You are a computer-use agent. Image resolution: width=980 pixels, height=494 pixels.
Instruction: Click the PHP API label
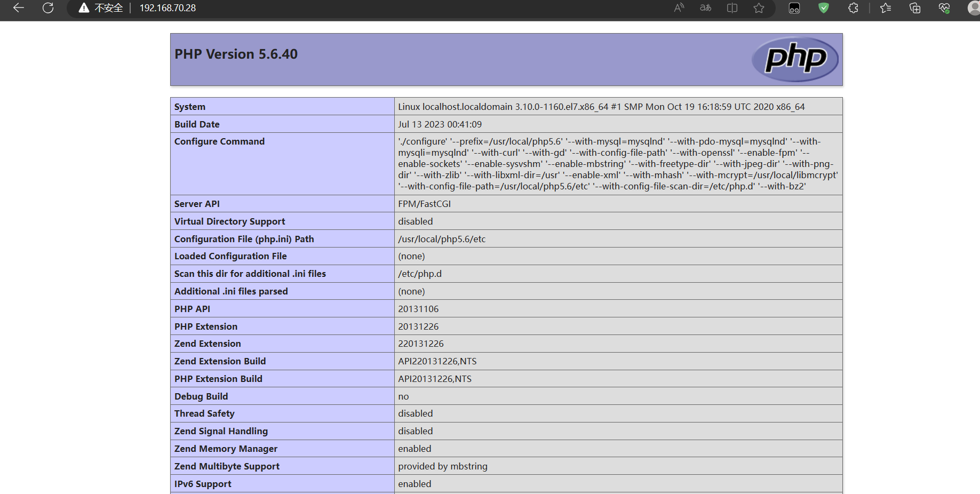tap(192, 309)
